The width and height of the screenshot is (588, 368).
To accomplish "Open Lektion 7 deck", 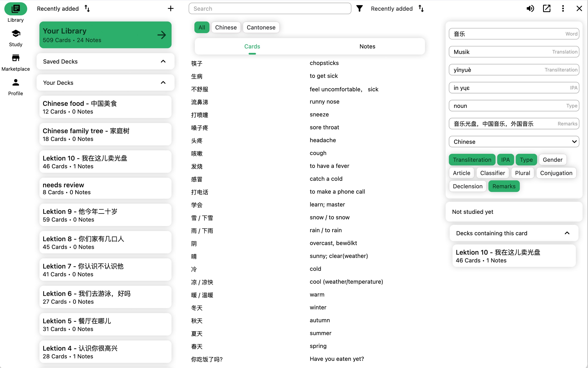I will [x=105, y=270].
